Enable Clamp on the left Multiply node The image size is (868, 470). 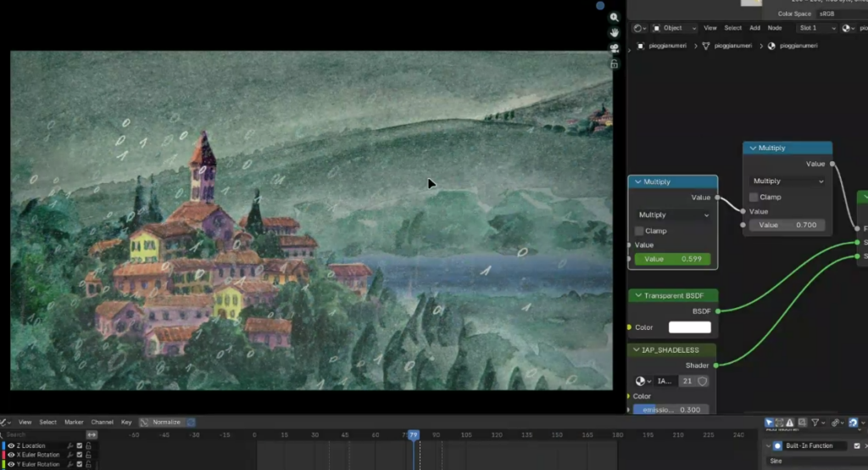coord(639,231)
